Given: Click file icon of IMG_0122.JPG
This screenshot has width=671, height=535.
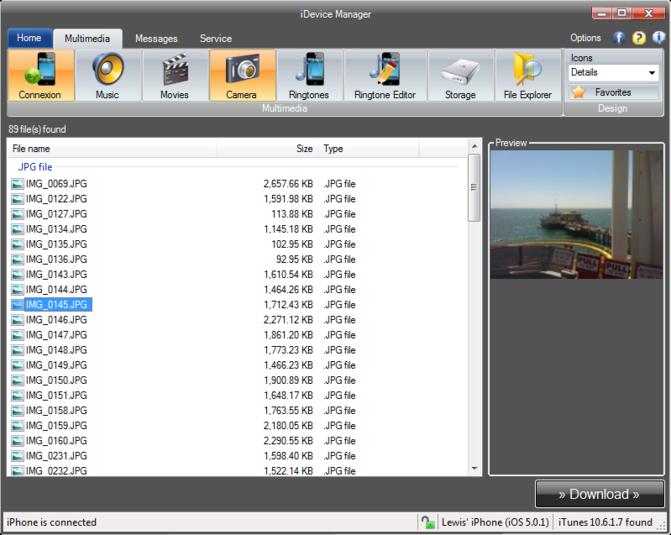Looking at the screenshot, I should [18, 199].
